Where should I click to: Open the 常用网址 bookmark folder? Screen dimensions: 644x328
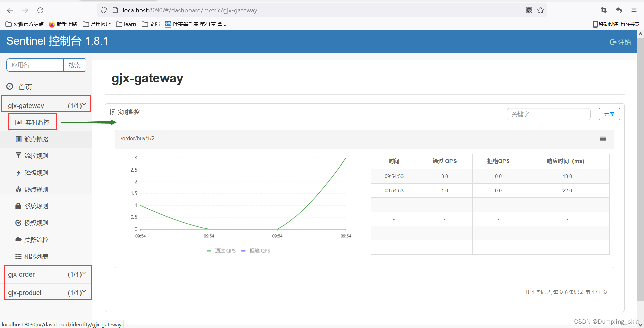click(x=97, y=24)
